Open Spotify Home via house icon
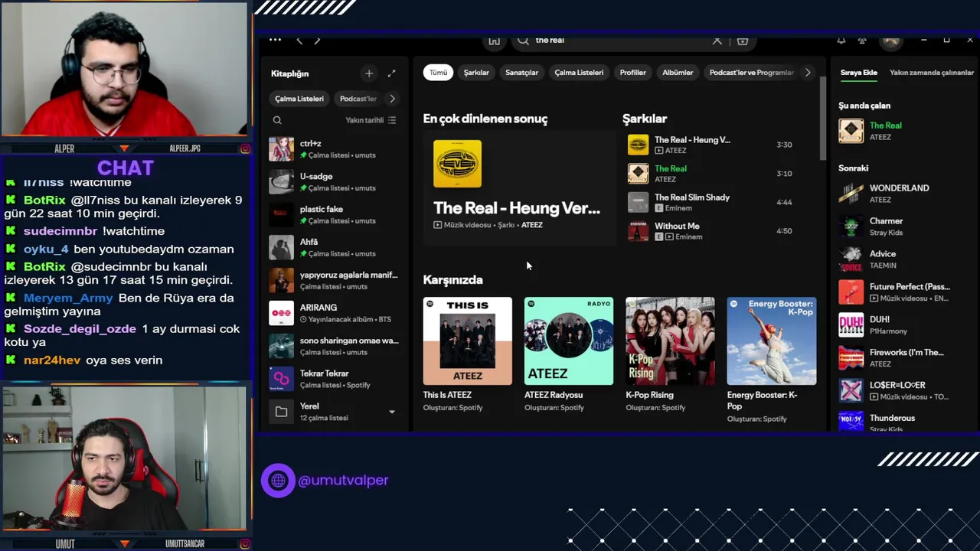The width and height of the screenshot is (980, 551). pos(494,41)
